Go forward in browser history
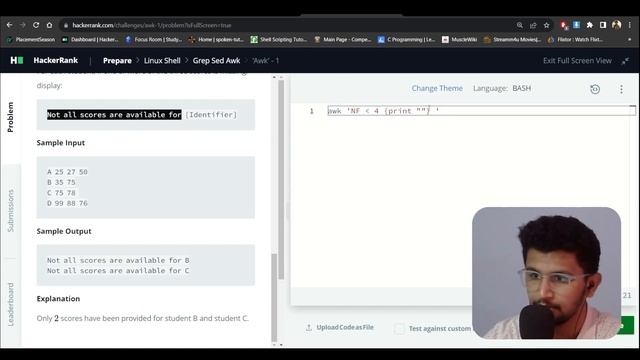 [22, 25]
